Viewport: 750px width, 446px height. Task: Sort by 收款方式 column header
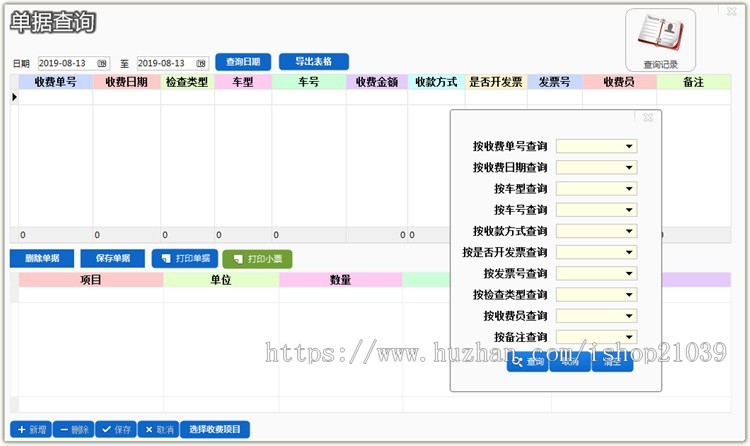[436, 82]
